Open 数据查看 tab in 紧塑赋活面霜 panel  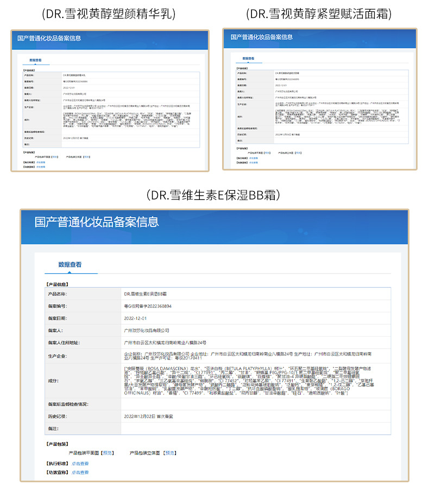click(248, 59)
